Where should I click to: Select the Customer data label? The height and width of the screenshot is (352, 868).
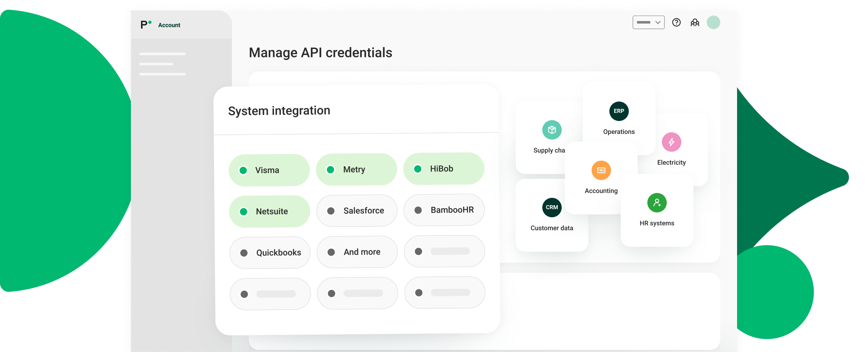point(552,228)
